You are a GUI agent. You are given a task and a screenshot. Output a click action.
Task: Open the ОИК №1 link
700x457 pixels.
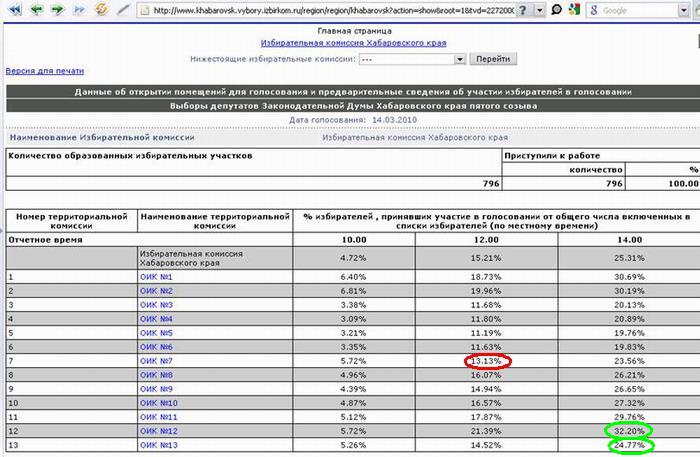pos(157,276)
